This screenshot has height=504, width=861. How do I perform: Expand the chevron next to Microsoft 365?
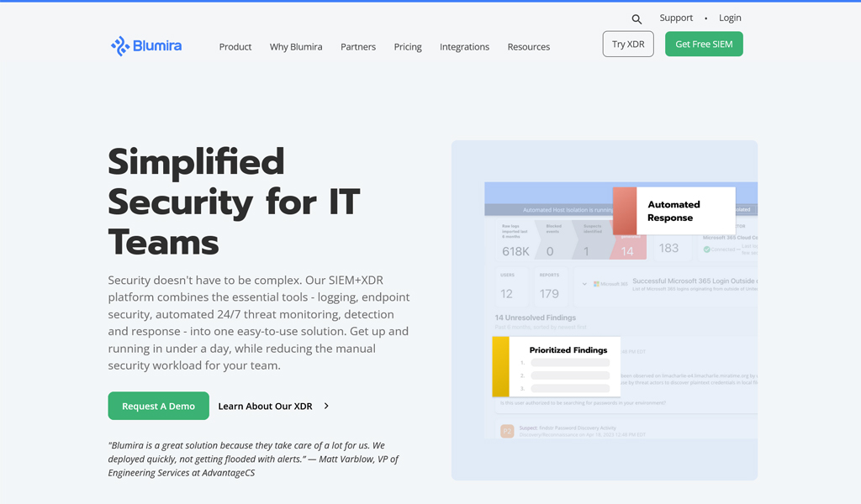click(584, 284)
